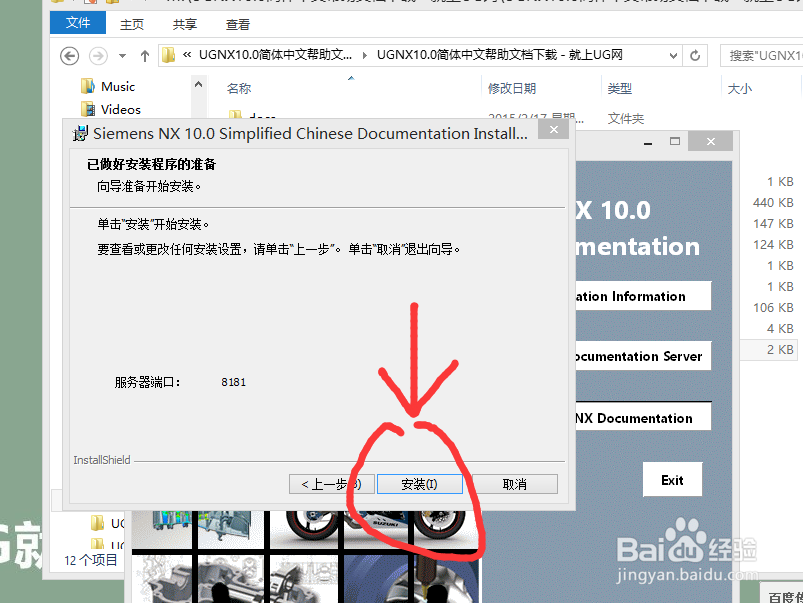This screenshot has width=803, height=603.
Task: Click the 文件夹 type cell
Action: click(625, 119)
